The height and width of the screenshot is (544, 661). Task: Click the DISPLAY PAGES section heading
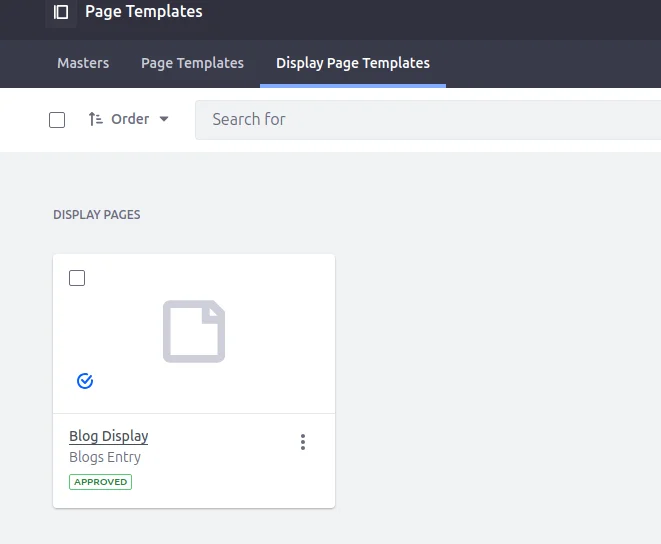tap(97, 215)
